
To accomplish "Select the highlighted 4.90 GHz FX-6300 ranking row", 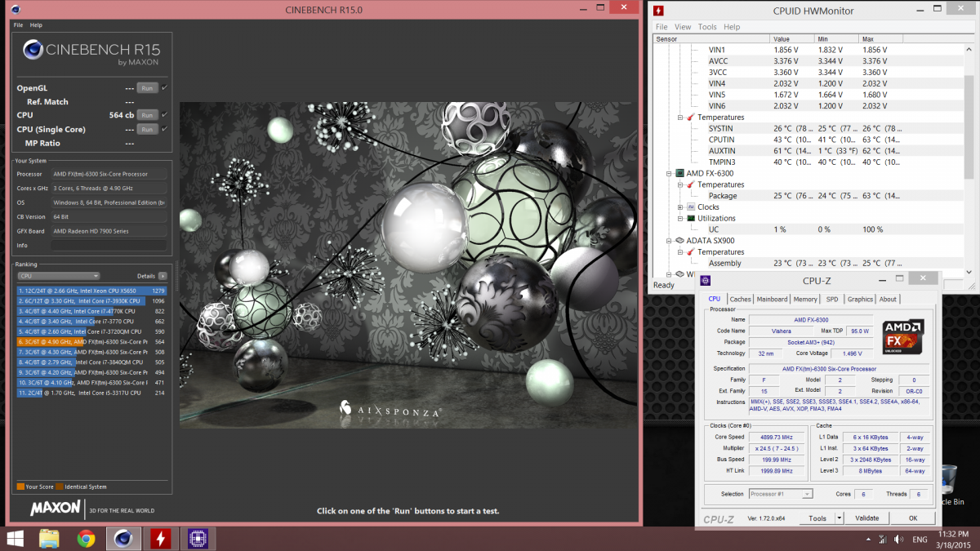I will (x=92, y=341).
